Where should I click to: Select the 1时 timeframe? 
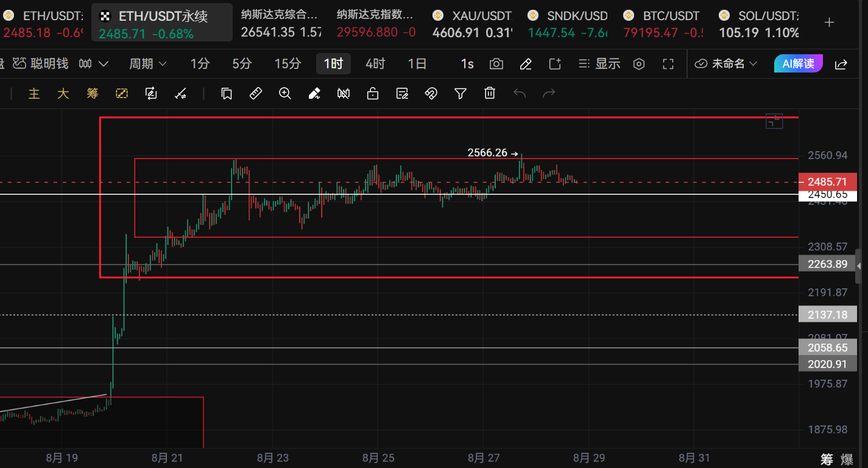point(333,63)
